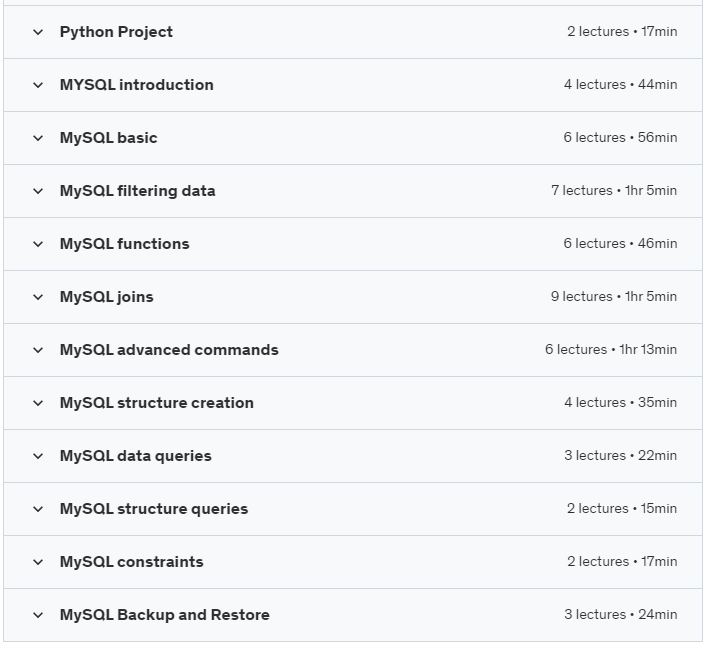Expand the MySQL functions chevron
Viewport: 706px width, 645px height.
tap(38, 244)
